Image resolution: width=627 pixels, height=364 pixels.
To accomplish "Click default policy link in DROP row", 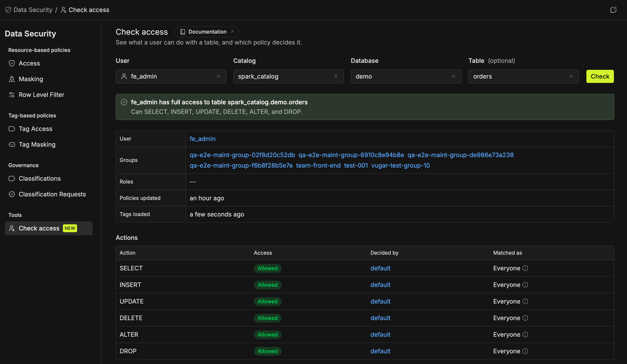I will [380, 351].
